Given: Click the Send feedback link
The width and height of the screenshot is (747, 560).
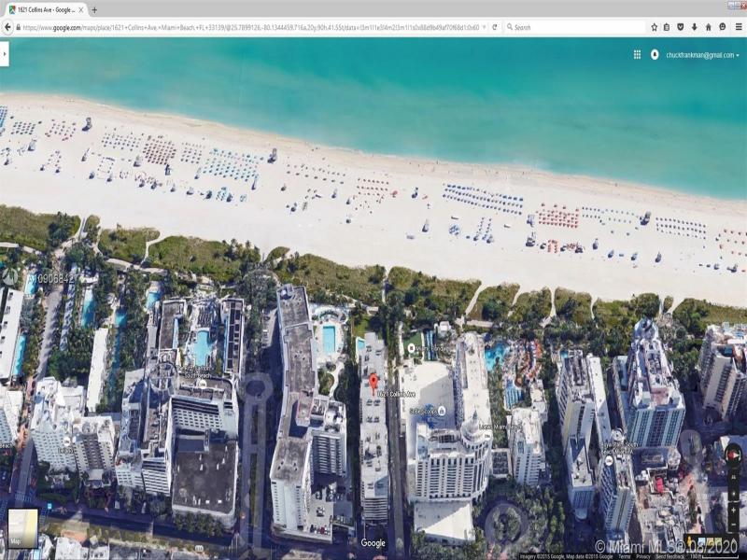Looking at the screenshot, I should click(x=669, y=555).
